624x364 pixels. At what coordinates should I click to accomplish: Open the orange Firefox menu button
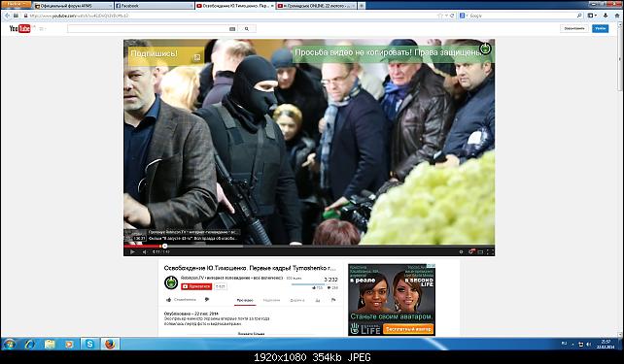16,4
